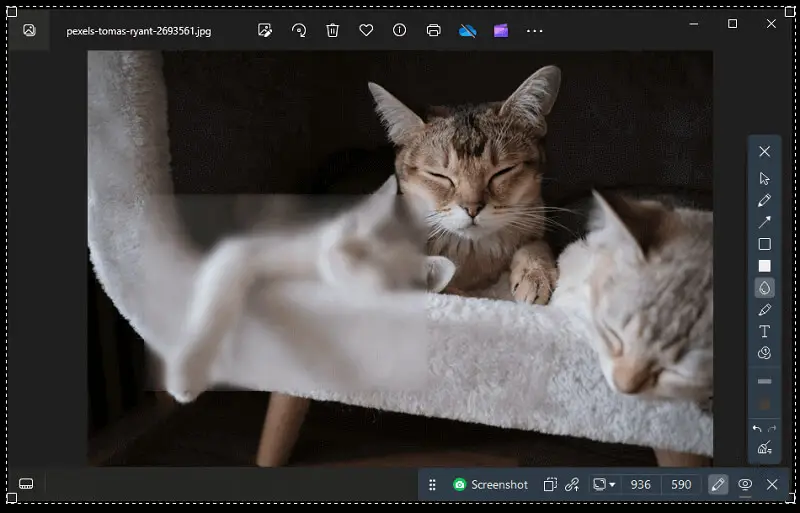
Task: Delete the photo with trash icon
Action: 333,31
